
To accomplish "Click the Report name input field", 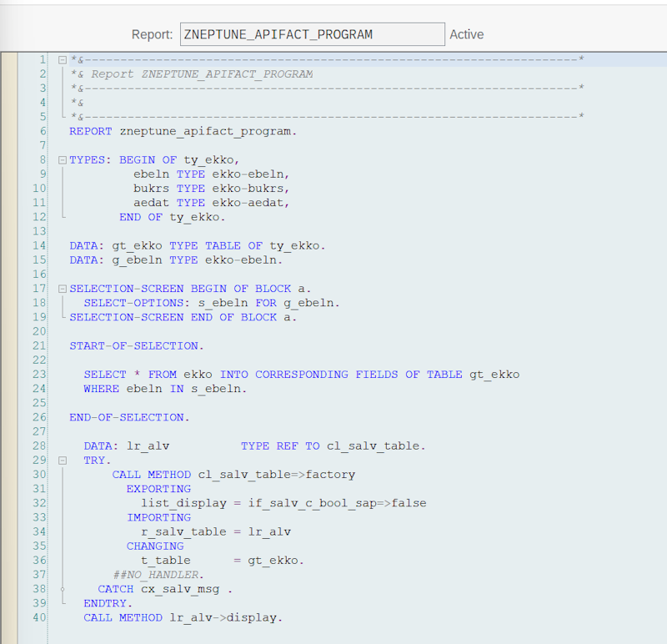I will coord(312,34).
